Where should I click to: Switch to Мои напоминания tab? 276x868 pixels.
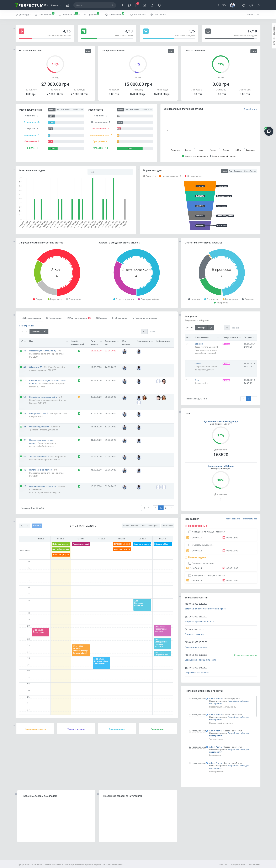point(79,318)
